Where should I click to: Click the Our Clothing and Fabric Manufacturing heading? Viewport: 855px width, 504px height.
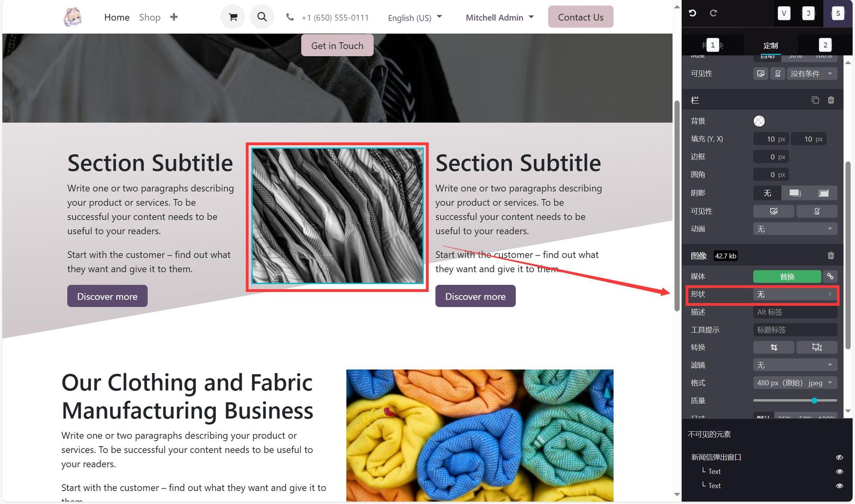[x=187, y=396]
